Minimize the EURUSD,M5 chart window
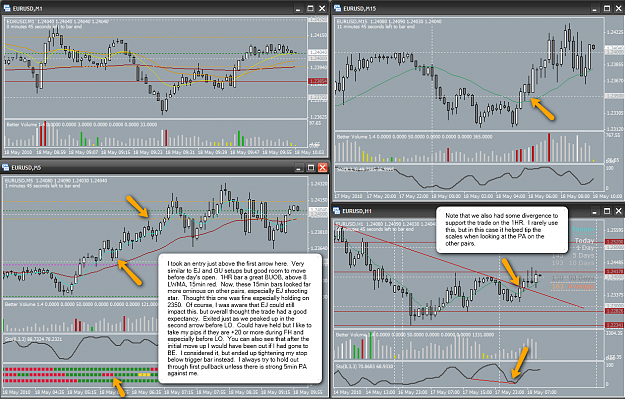The width and height of the screenshot is (625, 399). pyautogui.click(x=299, y=168)
